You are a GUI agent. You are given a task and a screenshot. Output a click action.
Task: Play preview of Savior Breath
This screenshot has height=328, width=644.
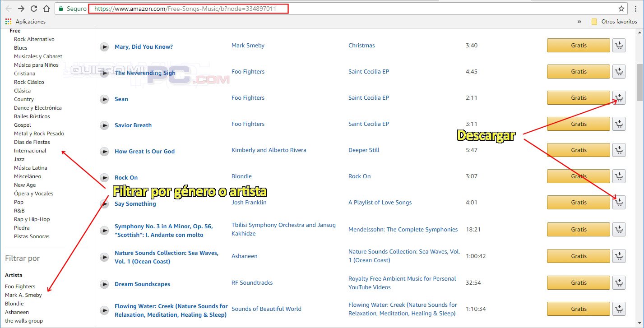104,125
